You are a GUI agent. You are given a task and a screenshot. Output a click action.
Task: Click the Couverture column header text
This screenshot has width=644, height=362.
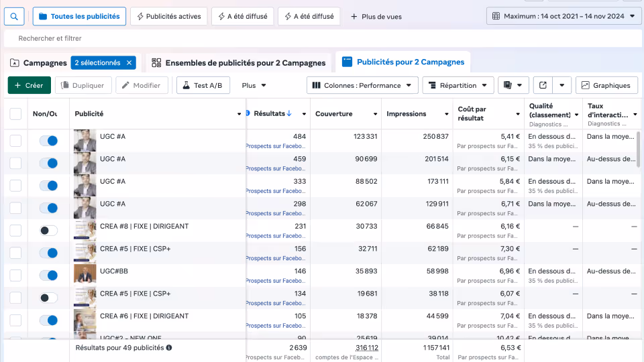[x=334, y=114]
